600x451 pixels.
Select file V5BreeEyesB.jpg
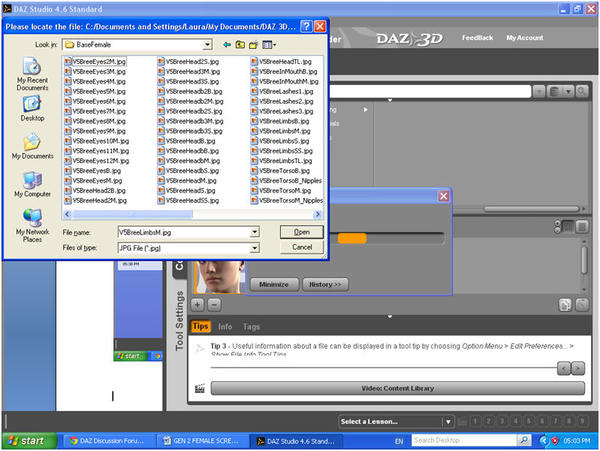pyautogui.click(x=93, y=171)
